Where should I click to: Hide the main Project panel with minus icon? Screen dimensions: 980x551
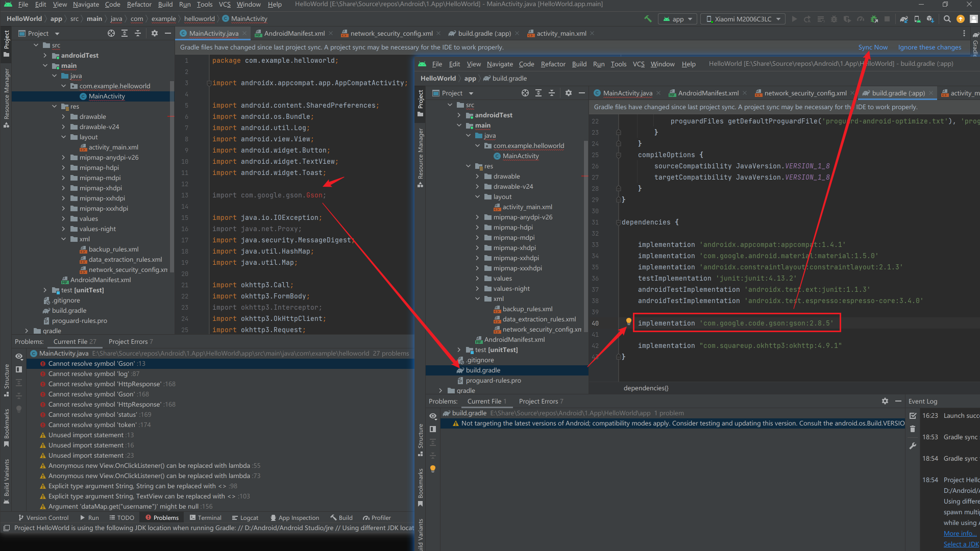(168, 33)
